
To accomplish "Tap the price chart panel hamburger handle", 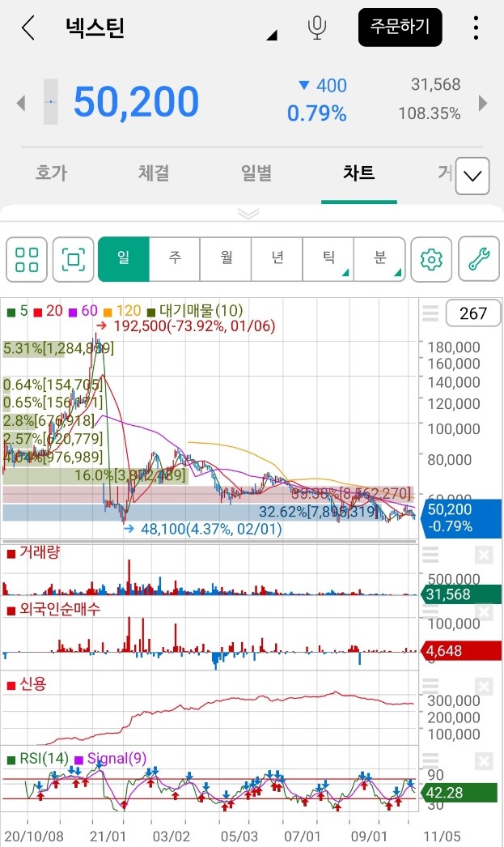I will (x=430, y=313).
